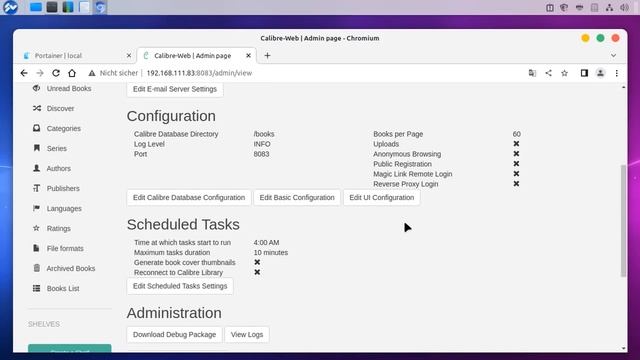Close the Calibre-Web Admin page tab
The image size is (640, 360).
point(248,56)
